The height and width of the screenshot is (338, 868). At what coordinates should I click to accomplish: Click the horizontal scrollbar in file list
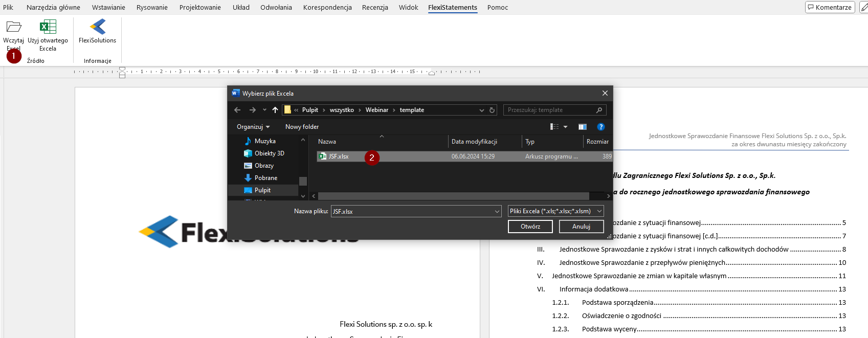point(453,196)
